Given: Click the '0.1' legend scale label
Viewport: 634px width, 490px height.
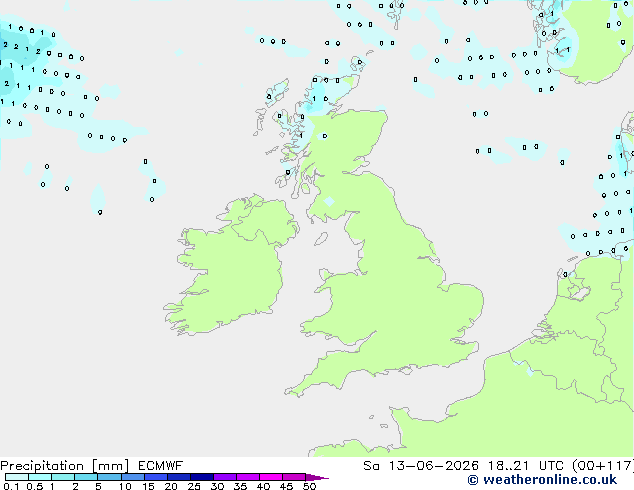Looking at the screenshot, I should pyautogui.click(x=11, y=486).
